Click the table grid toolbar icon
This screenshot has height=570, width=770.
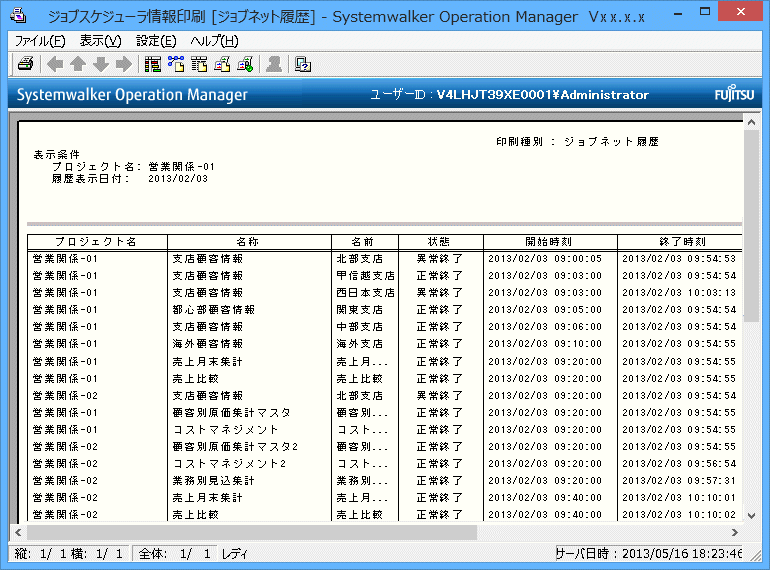click(200, 65)
